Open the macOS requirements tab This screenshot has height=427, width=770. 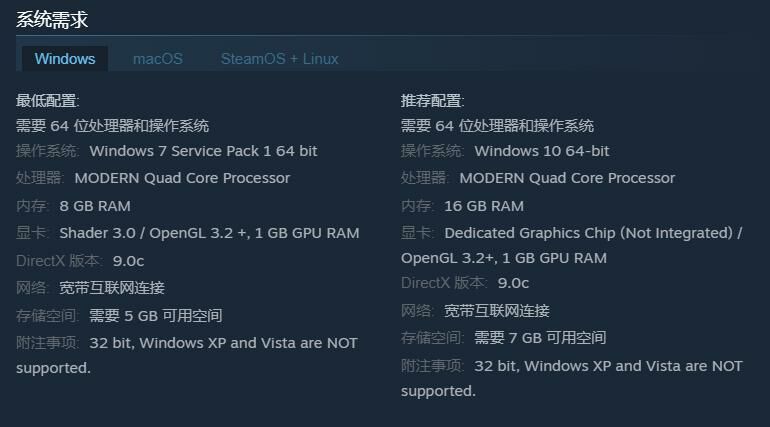(158, 59)
